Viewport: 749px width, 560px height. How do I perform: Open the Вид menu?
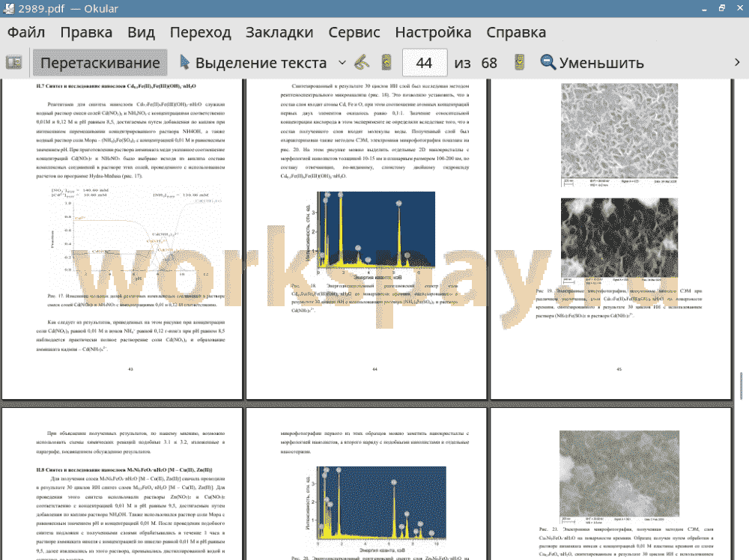pos(141,32)
